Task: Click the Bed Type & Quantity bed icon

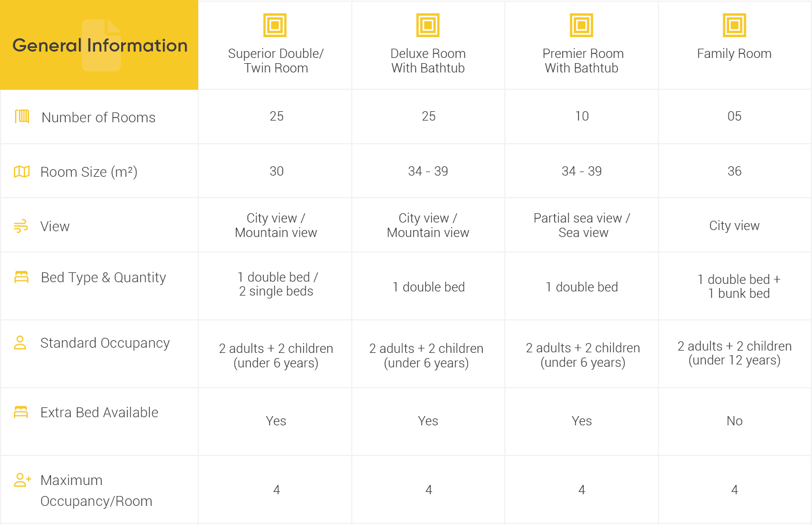Action: [21, 277]
